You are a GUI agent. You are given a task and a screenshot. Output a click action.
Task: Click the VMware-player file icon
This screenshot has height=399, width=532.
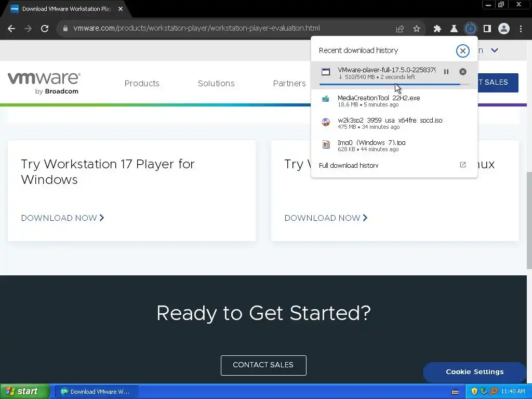tap(326, 72)
